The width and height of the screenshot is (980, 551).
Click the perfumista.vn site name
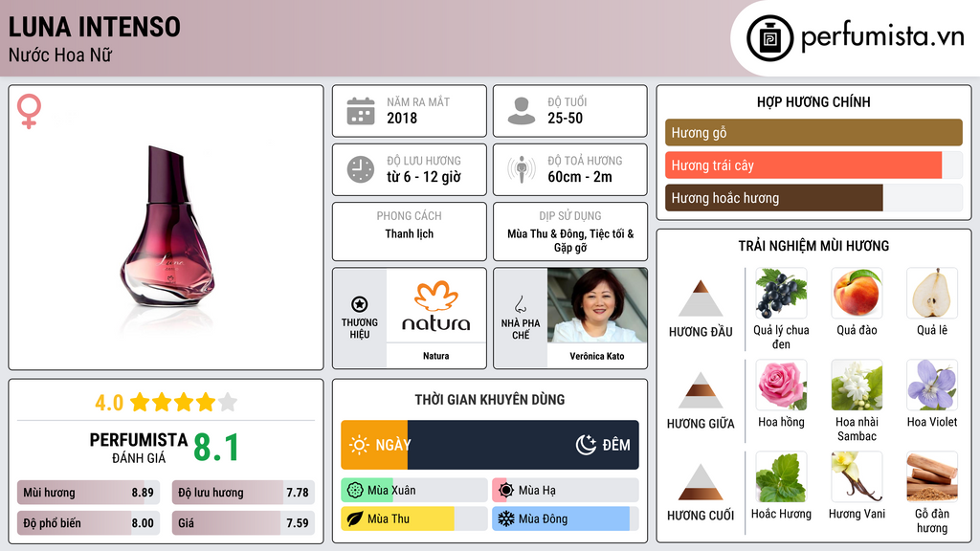click(882, 37)
